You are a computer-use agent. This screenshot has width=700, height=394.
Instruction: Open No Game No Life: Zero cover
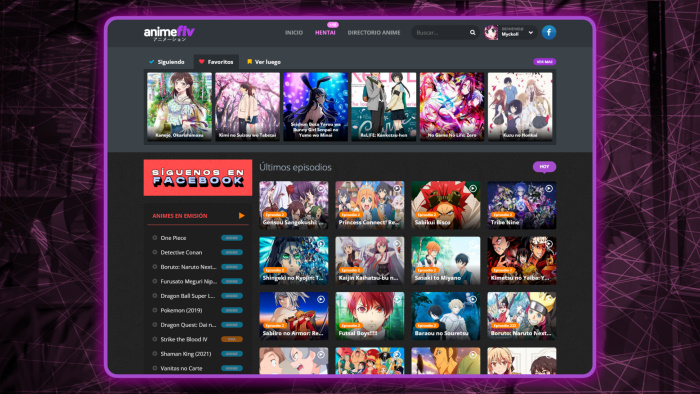[x=452, y=107]
